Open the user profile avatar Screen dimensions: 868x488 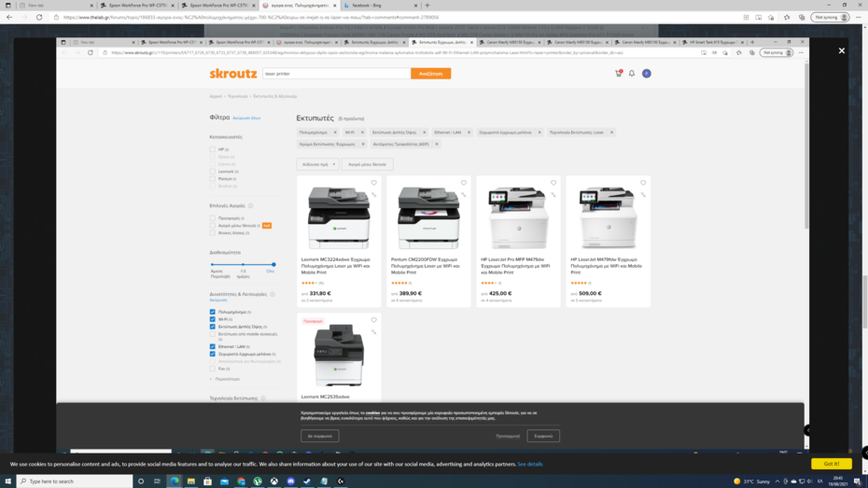click(x=646, y=74)
